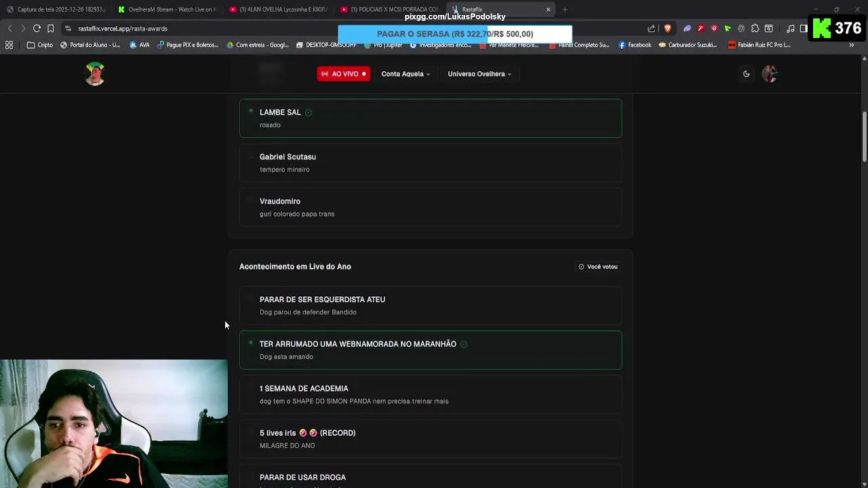Open the AVA bookmark

pos(138,45)
